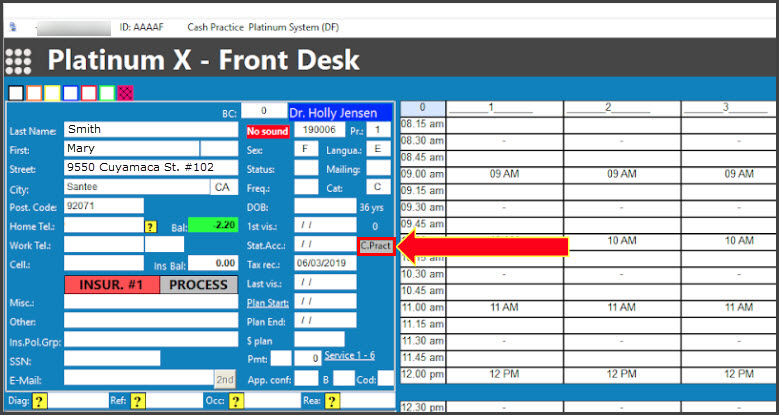Select the 09.00 am time row label
Screen dimensions: 779x415
tap(423, 174)
